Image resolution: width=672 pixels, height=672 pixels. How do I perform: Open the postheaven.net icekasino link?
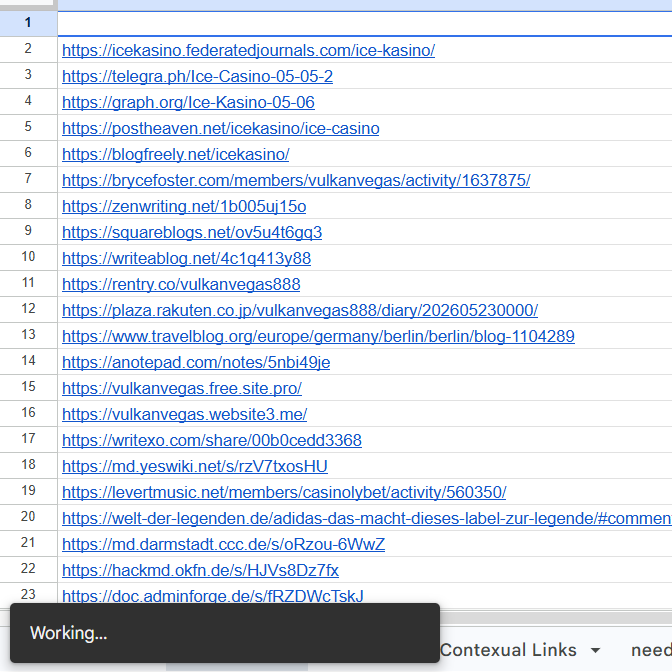coord(220,129)
